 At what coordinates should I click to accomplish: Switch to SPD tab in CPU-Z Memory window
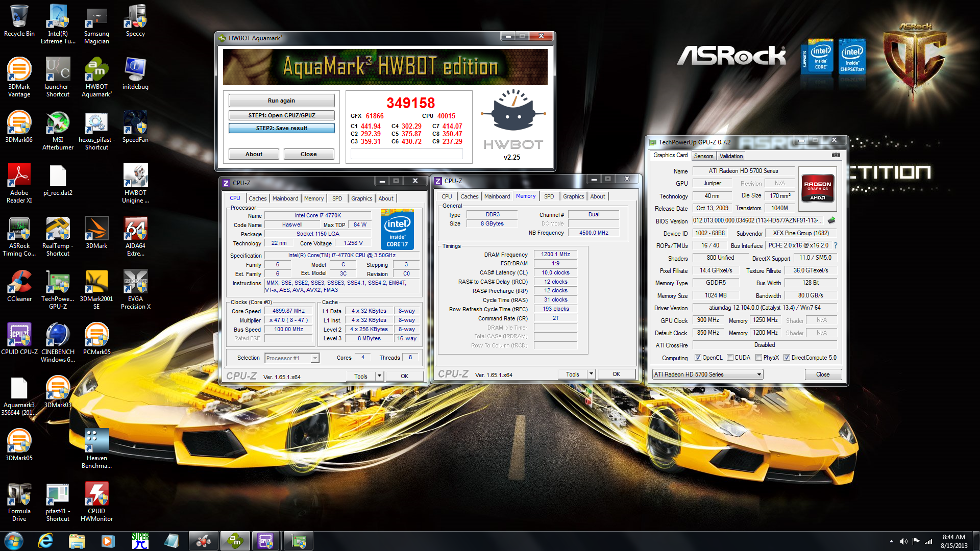(x=549, y=196)
